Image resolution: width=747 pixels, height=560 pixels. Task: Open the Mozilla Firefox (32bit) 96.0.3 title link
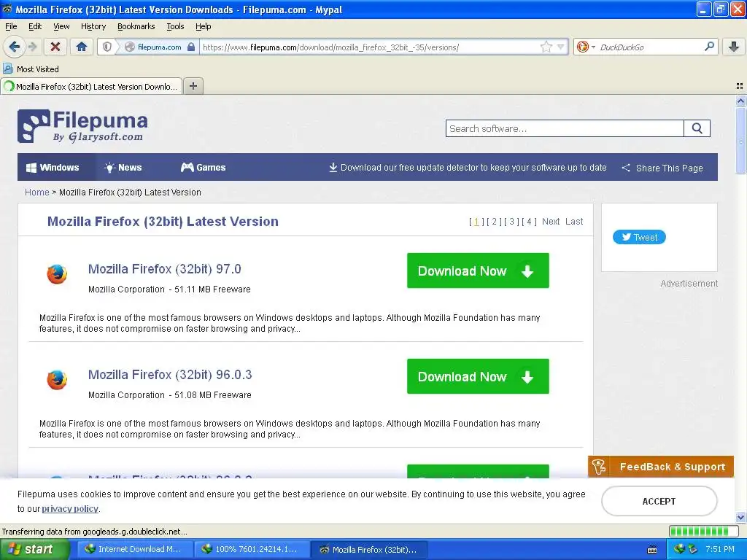[170, 375]
